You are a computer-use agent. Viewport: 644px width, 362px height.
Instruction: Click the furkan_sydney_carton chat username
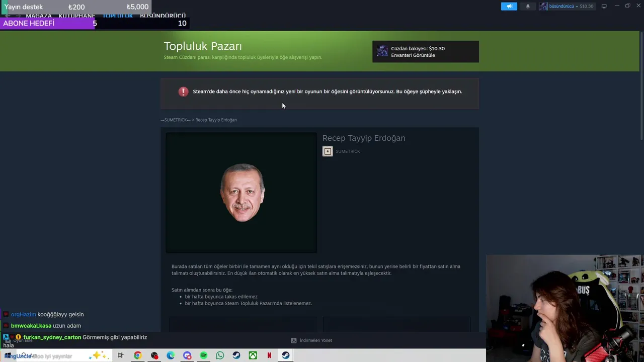(x=52, y=337)
